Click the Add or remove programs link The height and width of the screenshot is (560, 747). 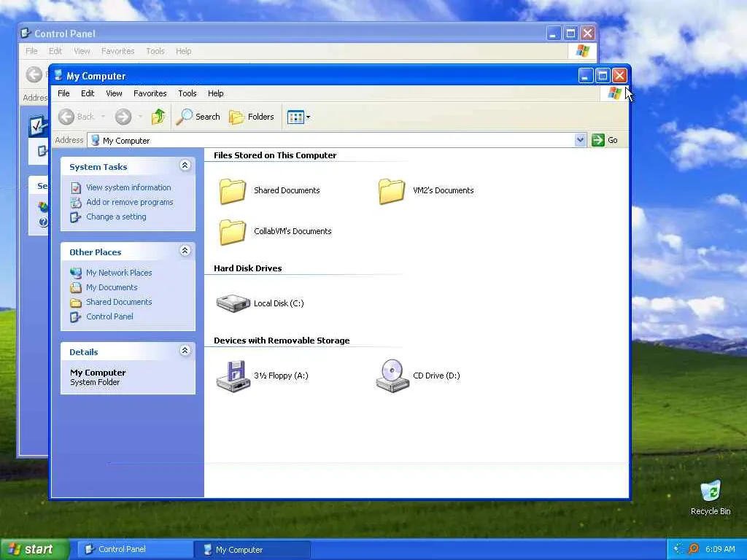click(130, 203)
